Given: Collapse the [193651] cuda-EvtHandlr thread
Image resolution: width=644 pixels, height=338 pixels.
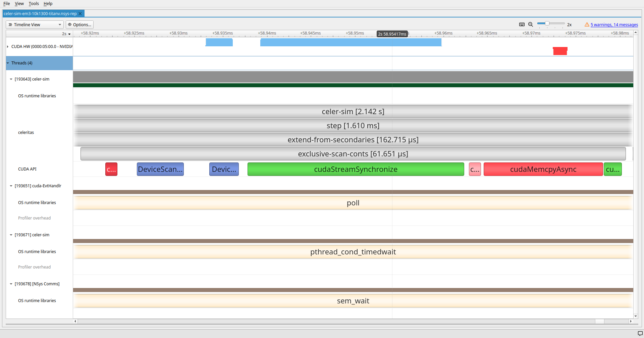Looking at the screenshot, I should click(x=11, y=186).
